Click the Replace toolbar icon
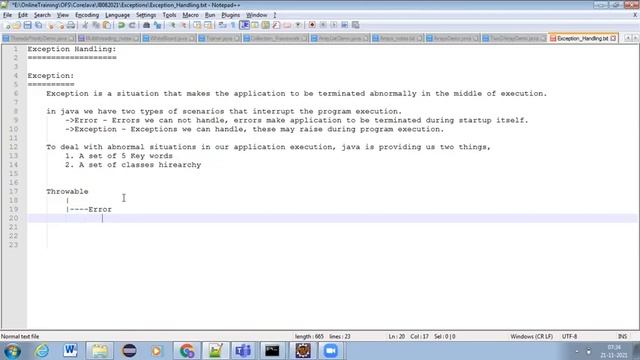640x360 pixels. point(158,25)
